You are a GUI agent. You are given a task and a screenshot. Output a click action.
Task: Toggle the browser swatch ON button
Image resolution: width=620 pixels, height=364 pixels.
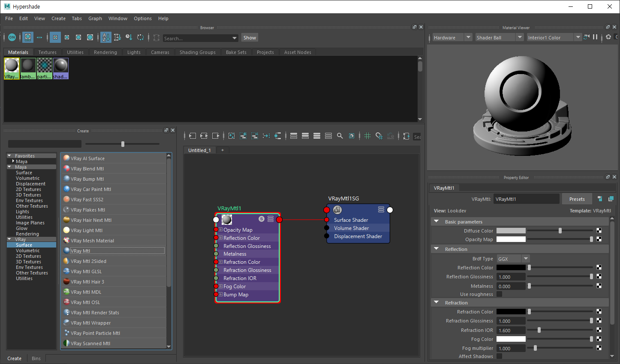point(12,37)
